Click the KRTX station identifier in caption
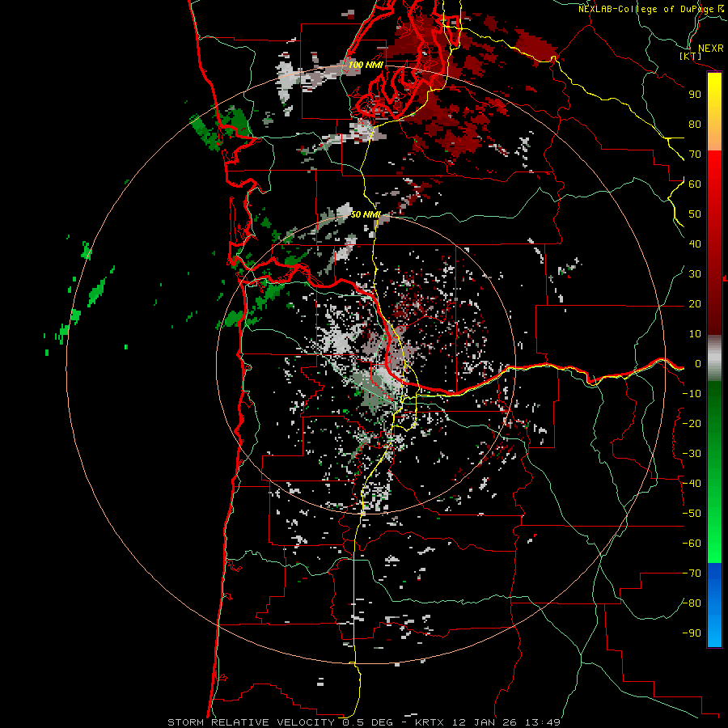728x728 pixels. point(429,722)
